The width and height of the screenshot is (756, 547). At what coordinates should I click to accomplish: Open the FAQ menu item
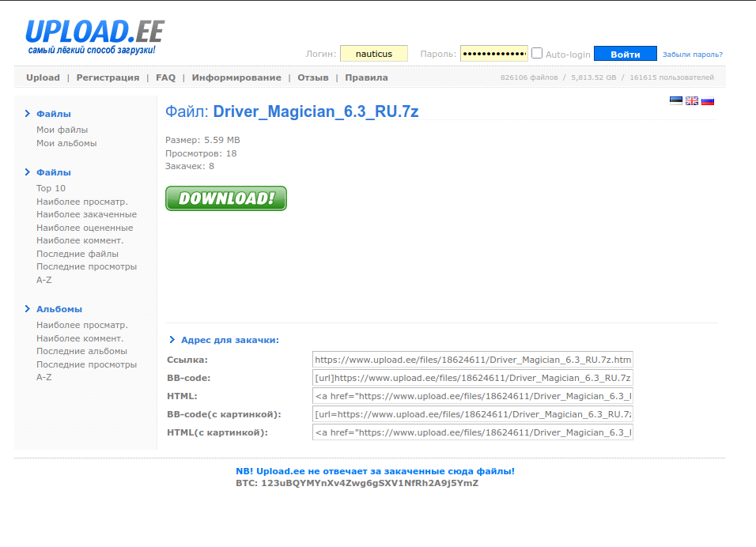[x=165, y=77]
